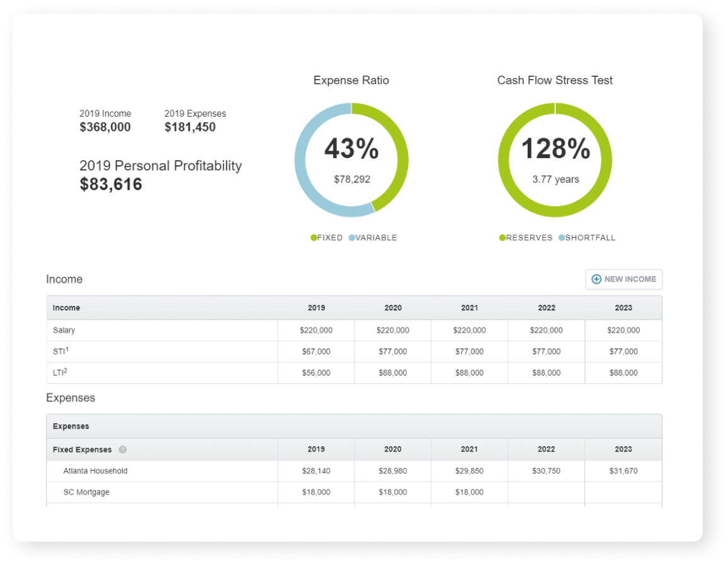Click the New Income plus icon

pos(596,279)
